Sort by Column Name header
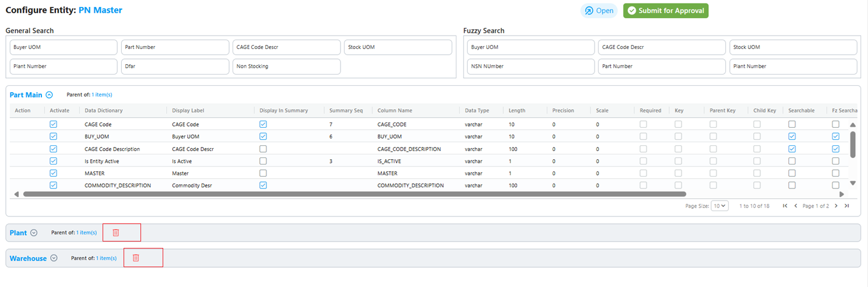 click(395, 110)
